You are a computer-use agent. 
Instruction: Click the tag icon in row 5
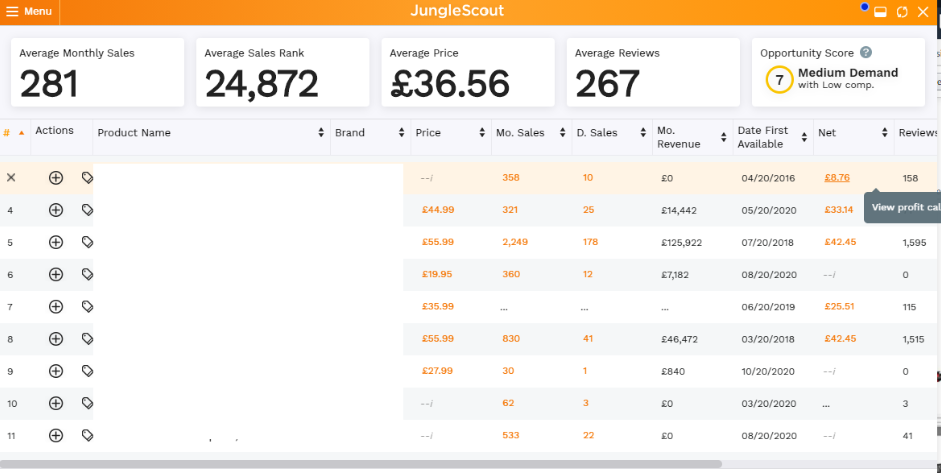[x=87, y=242]
